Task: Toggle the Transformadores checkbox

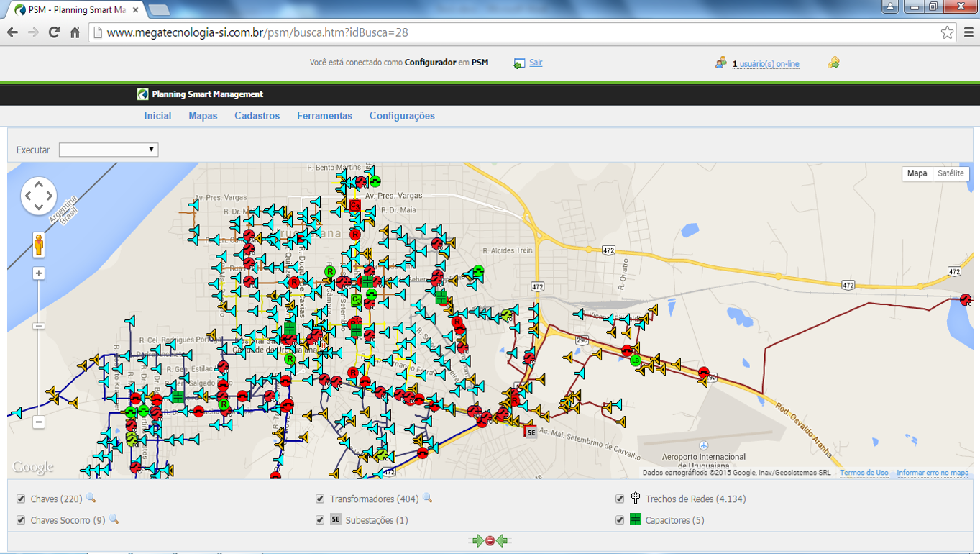Action: click(x=320, y=499)
